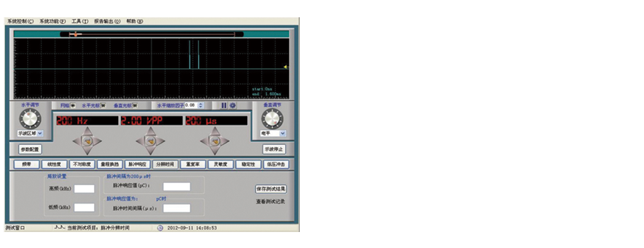Open the gear settings icon near pause
644x248 pixels.
coord(232,105)
